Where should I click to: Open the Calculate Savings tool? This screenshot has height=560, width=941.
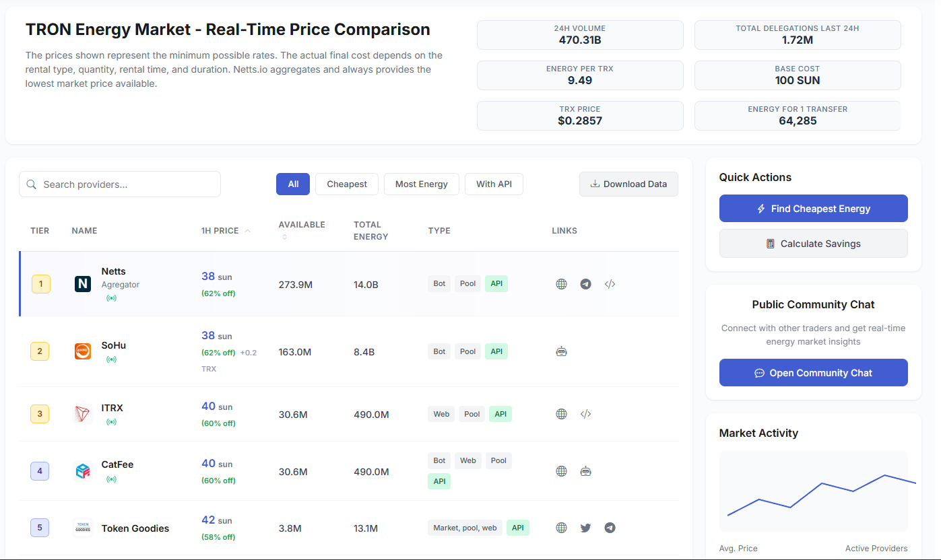[813, 244]
